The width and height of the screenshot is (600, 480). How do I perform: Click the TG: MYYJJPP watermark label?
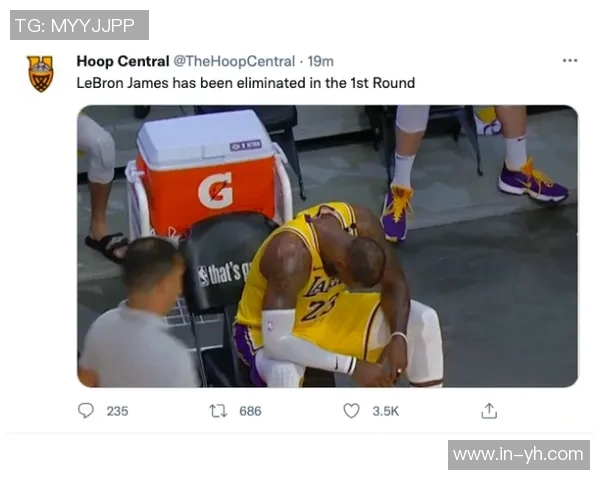(79, 25)
